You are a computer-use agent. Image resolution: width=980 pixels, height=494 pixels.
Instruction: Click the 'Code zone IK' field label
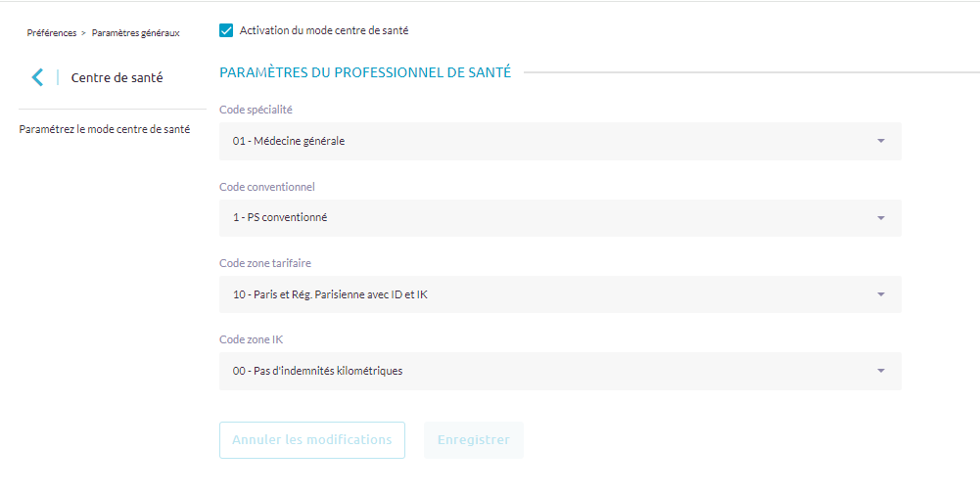251,339
